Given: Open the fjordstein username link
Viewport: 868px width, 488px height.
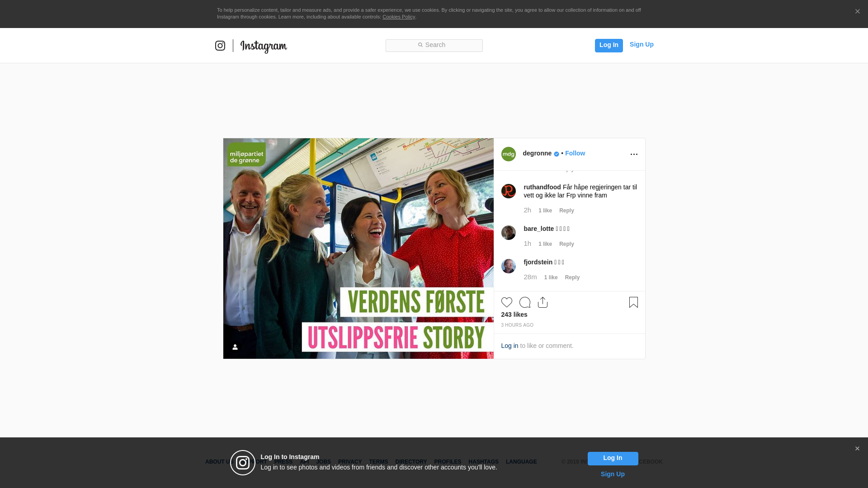Looking at the screenshot, I should tap(538, 262).
